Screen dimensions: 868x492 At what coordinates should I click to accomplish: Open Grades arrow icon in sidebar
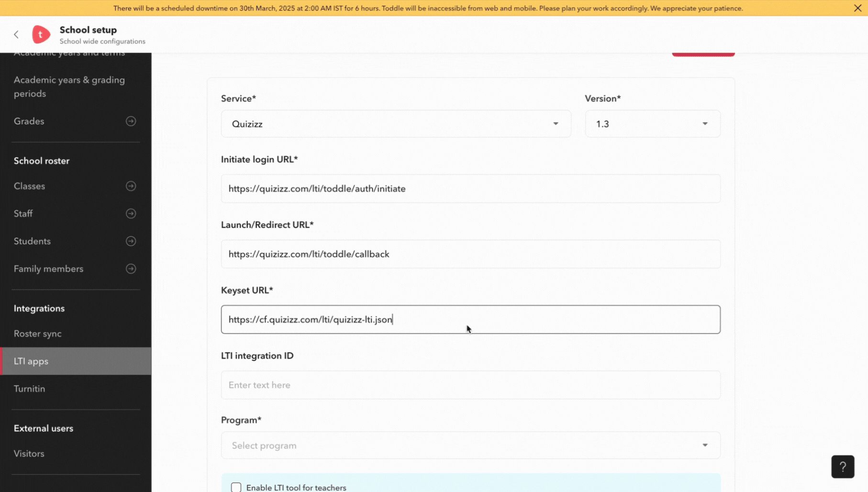[x=131, y=121]
